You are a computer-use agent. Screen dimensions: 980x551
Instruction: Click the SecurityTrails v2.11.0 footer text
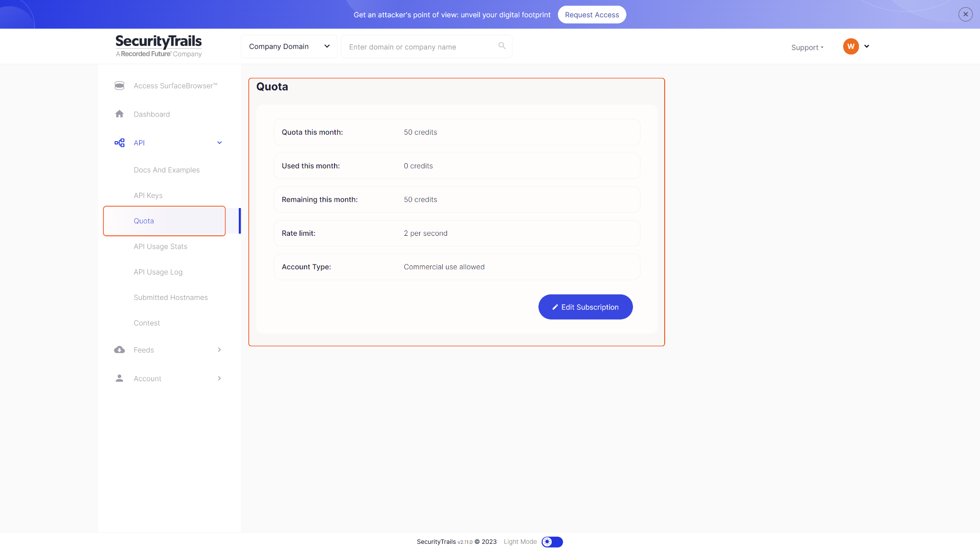(x=445, y=542)
